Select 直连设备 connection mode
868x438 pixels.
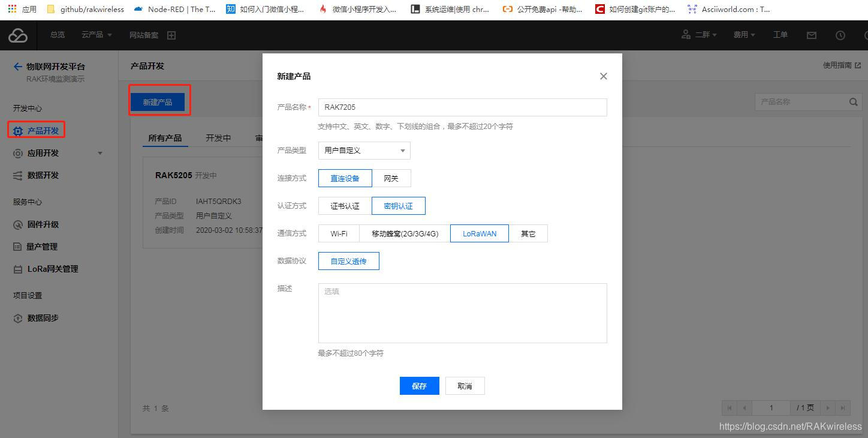[x=345, y=178]
